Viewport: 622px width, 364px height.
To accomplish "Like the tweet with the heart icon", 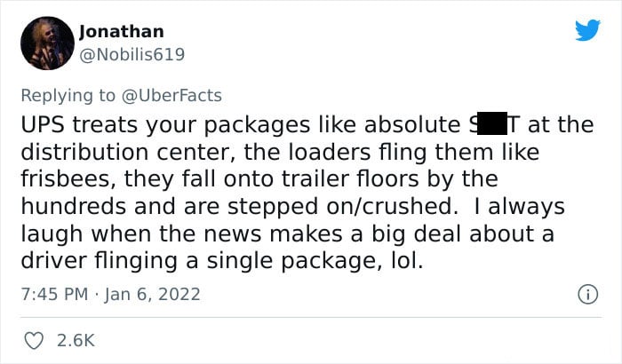I will click(34, 341).
